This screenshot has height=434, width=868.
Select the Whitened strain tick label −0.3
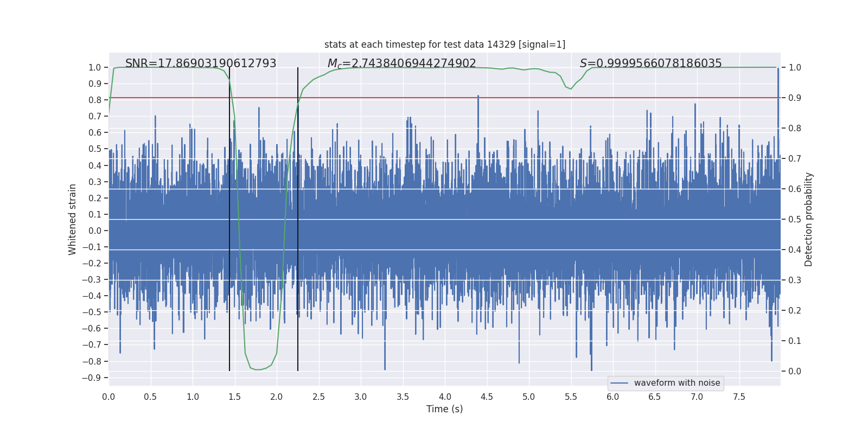pos(92,279)
